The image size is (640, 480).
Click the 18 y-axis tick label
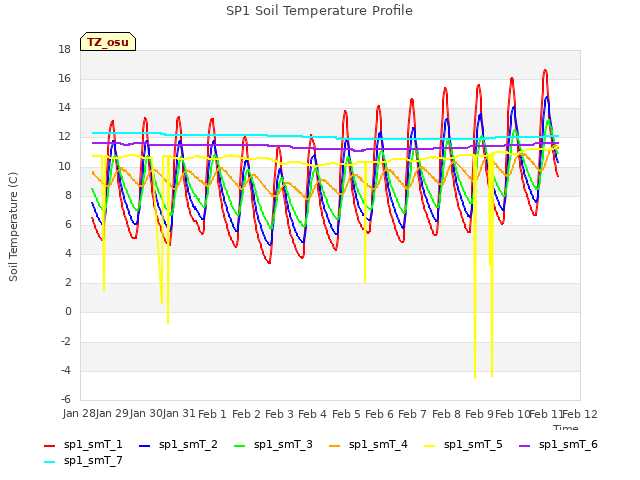(x=64, y=49)
